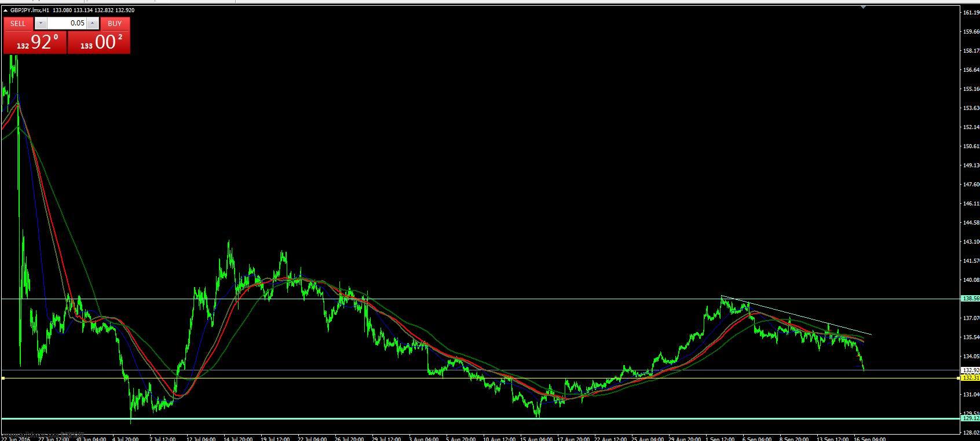Click the 143.10 price scale label
Screen dimensions: 980x441
point(971,241)
